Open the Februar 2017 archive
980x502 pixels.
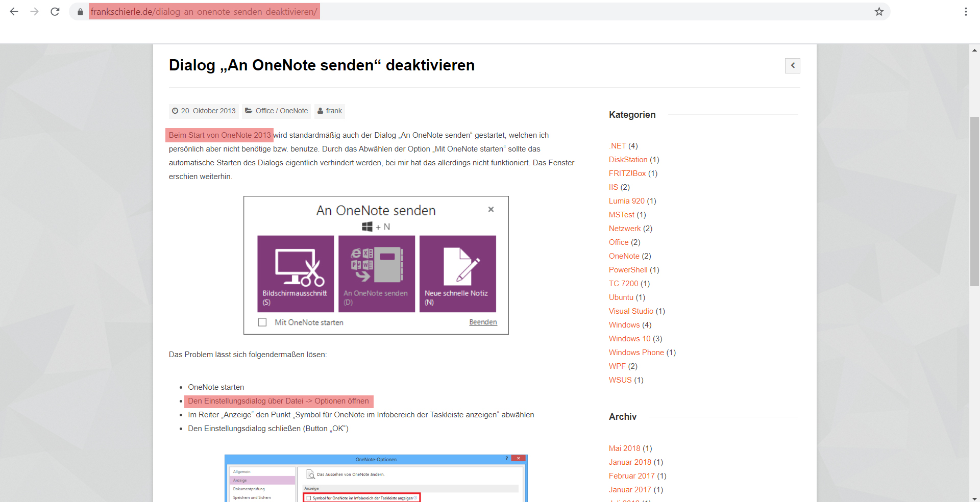point(632,476)
